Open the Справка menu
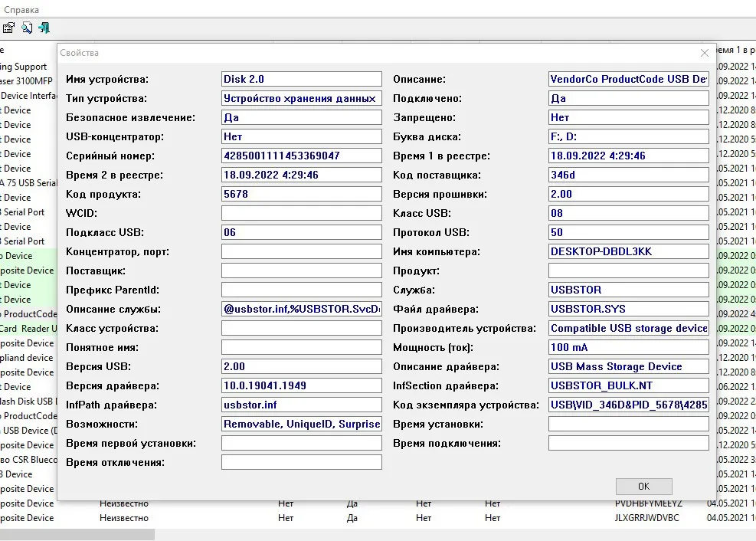 point(21,10)
